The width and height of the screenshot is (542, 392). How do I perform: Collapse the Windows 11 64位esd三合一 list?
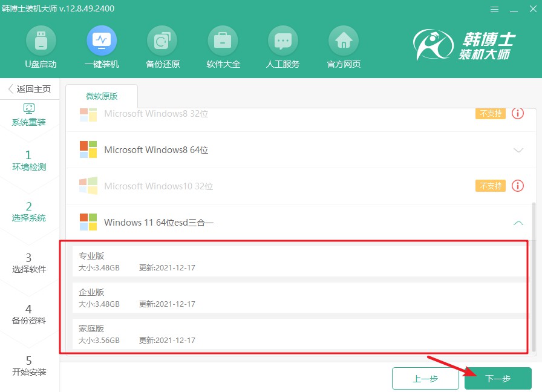(518, 223)
